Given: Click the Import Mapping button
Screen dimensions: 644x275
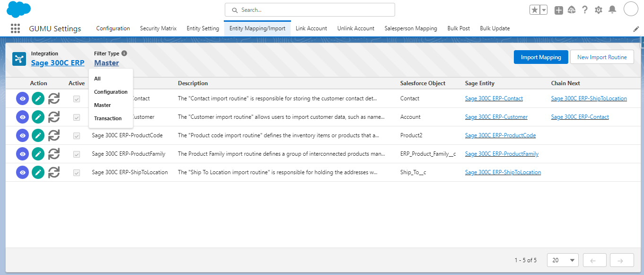Looking at the screenshot, I should click(x=540, y=57).
